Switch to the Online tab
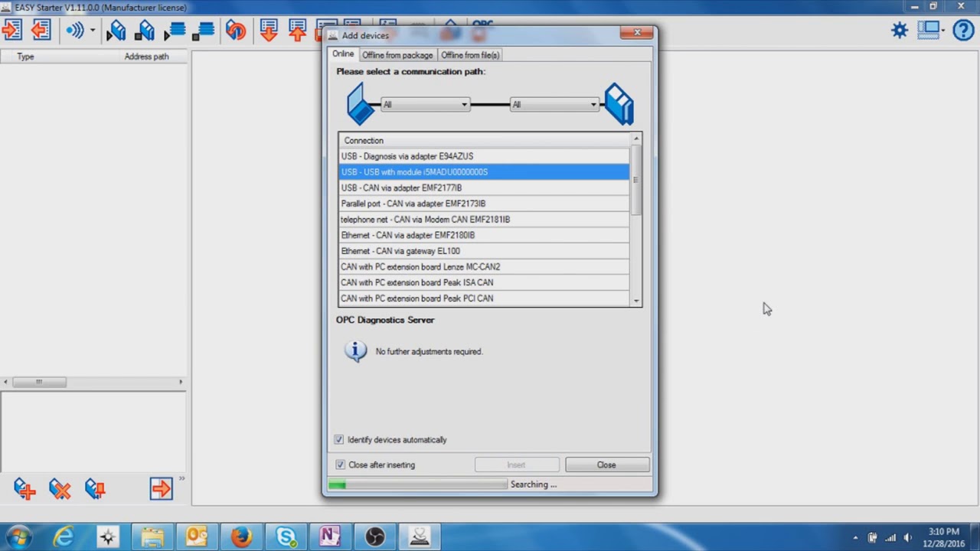The width and height of the screenshot is (980, 551). pyautogui.click(x=343, y=54)
